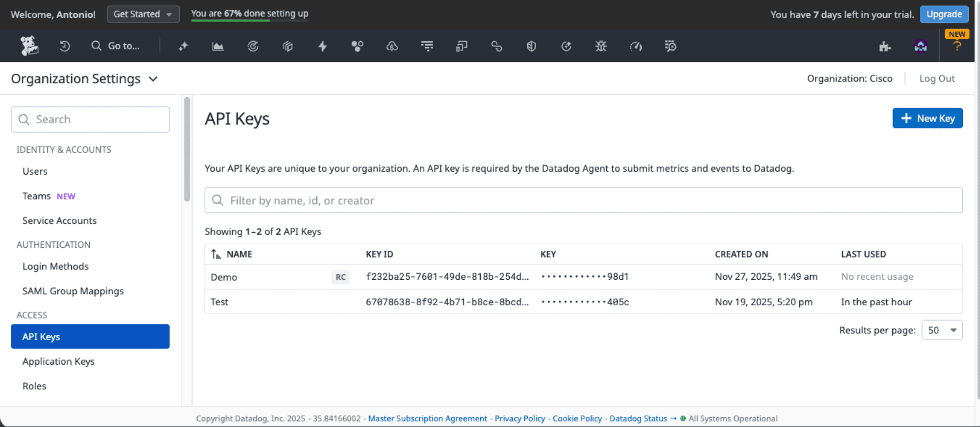The image size is (980, 427).
Task: Click the New Key button
Action: click(x=927, y=118)
